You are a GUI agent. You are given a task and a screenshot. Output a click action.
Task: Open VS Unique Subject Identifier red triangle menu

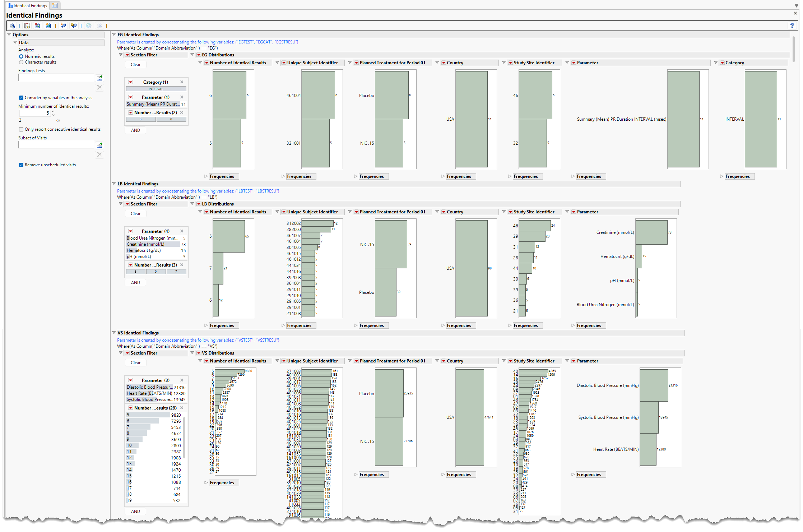pyautogui.click(x=284, y=361)
